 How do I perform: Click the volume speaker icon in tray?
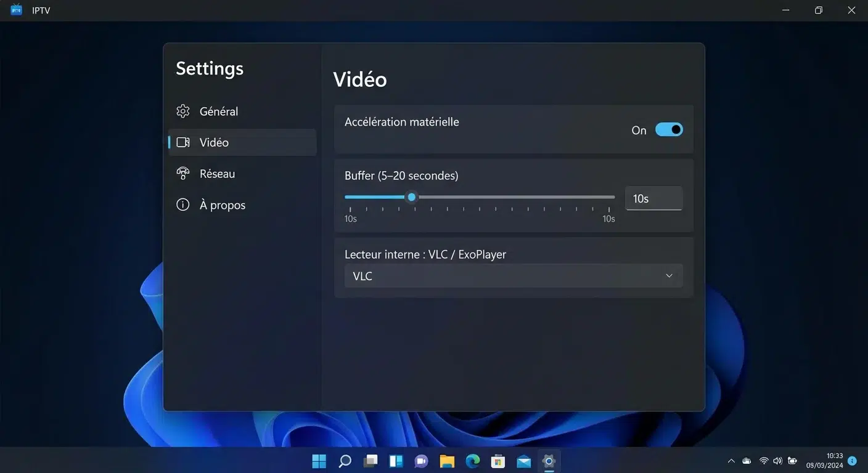pyautogui.click(x=777, y=461)
